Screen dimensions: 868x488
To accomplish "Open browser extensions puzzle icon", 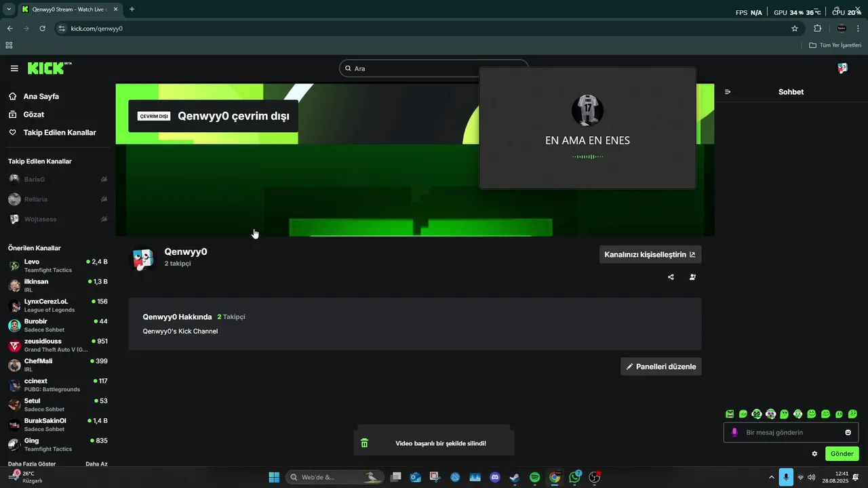I will tap(817, 28).
